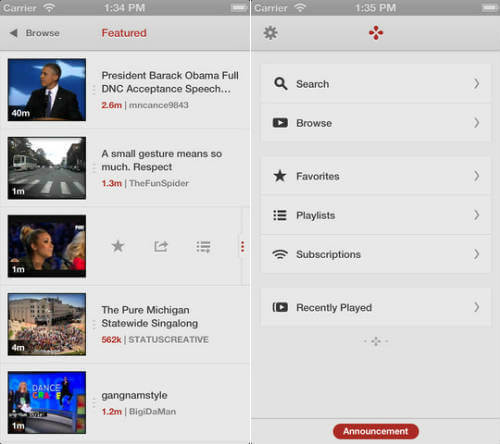The width and height of the screenshot is (500, 444).
Task: Open the gangnamstyle video thumbnail
Action: coord(47,403)
